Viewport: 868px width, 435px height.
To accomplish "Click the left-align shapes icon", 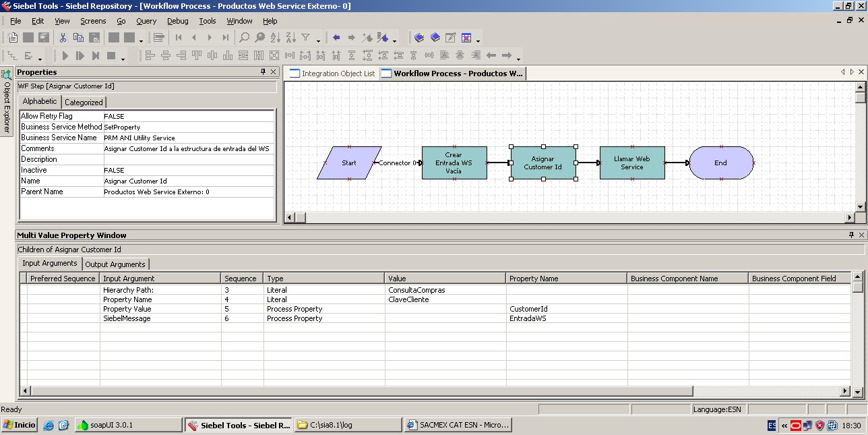I will point(150,55).
